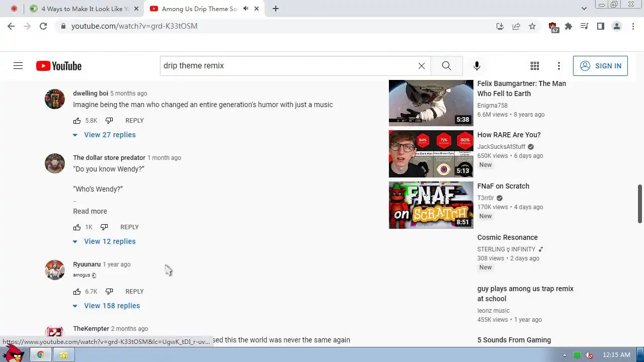Open dwelling boi's channel avatar

(x=55, y=99)
